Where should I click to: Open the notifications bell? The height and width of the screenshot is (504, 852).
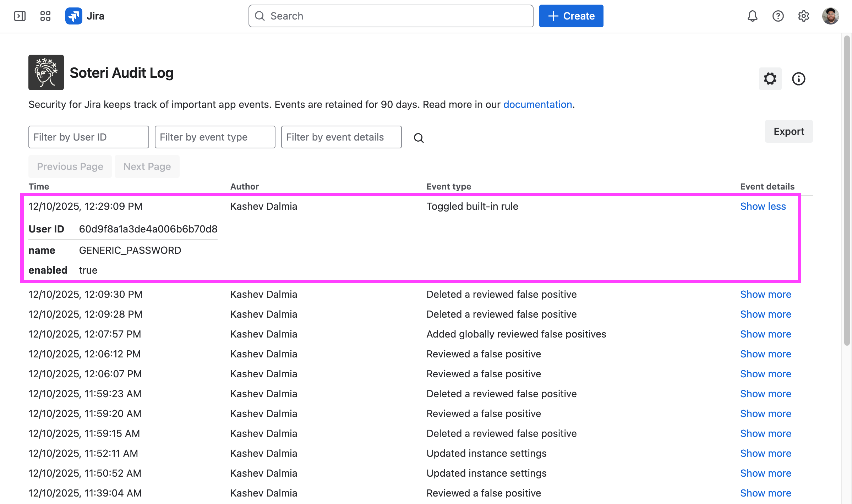coord(752,16)
